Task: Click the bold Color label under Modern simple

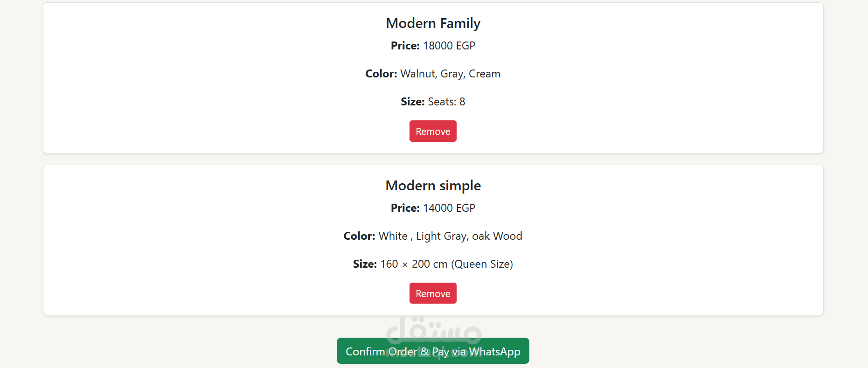Action: click(x=359, y=236)
